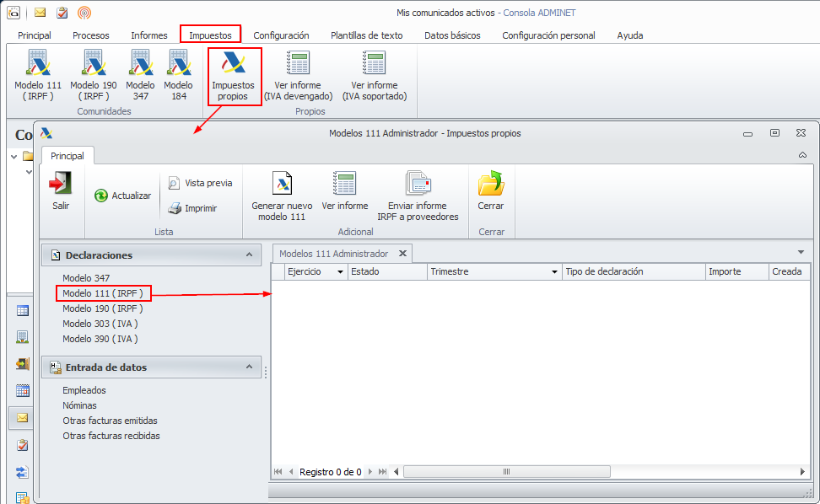Click the building icon in left sidebar

point(22,337)
